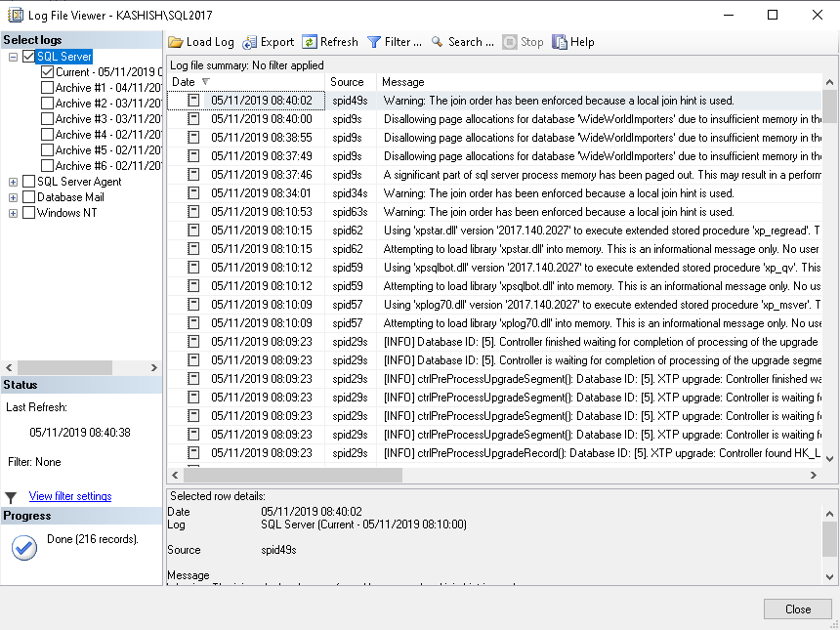Screen dimensions: 840x630
Task: Expand the SQL Server Agent tree node
Action: click(14, 182)
